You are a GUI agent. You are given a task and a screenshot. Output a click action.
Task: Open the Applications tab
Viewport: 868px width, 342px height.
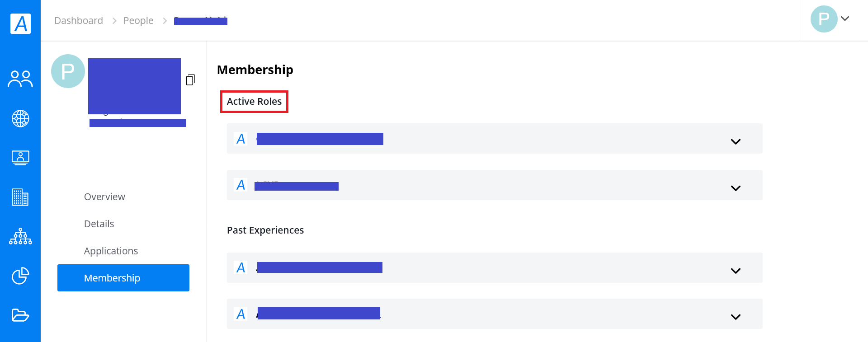coord(111,251)
